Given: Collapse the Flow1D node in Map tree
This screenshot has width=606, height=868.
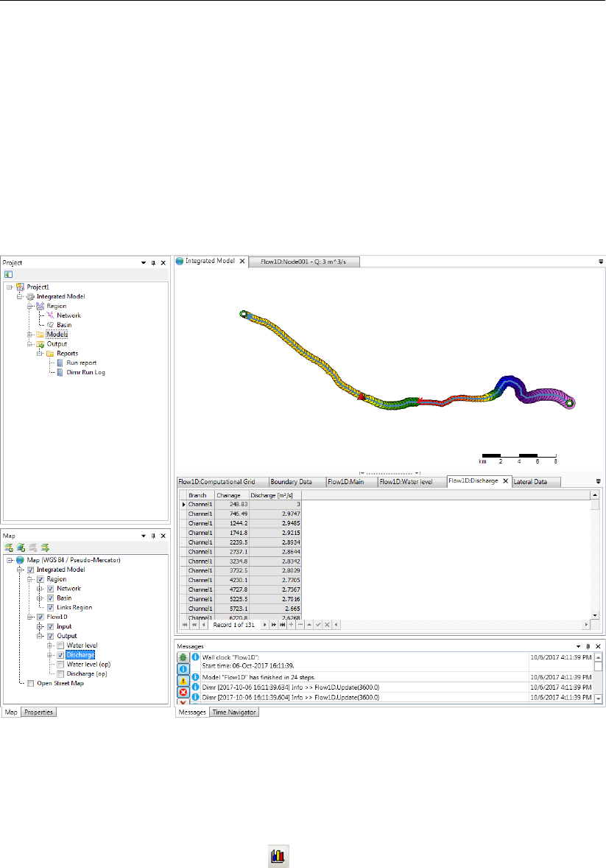Looking at the screenshot, I should [x=30, y=617].
